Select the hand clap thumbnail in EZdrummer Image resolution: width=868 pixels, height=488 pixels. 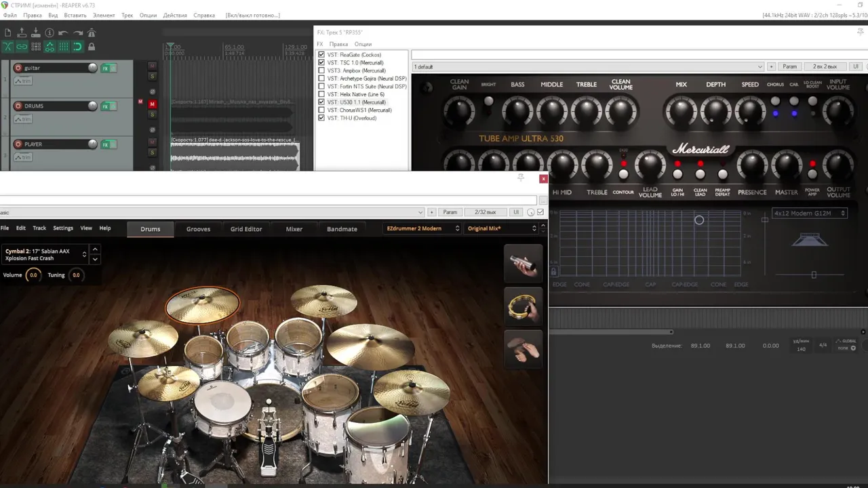tap(523, 348)
